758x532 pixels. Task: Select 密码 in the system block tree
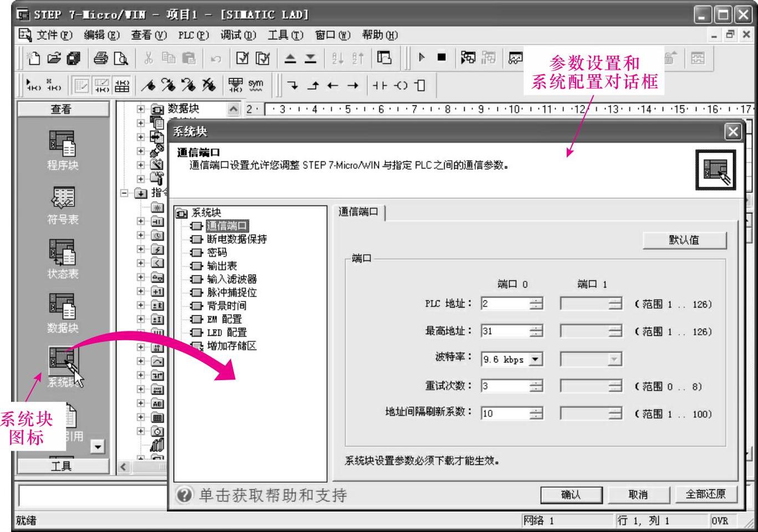pos(217,252)
